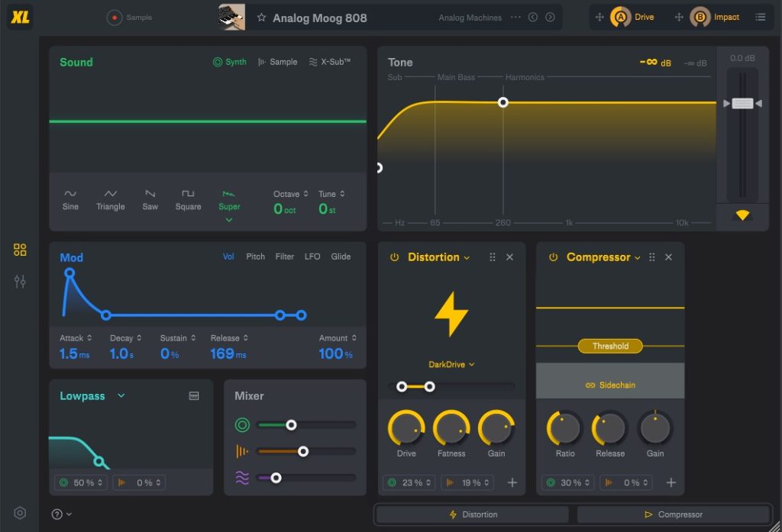This screenshot has height=532, width=782.
Task: Open the DarkDrive mode dropdown
Action: (451, 364)
